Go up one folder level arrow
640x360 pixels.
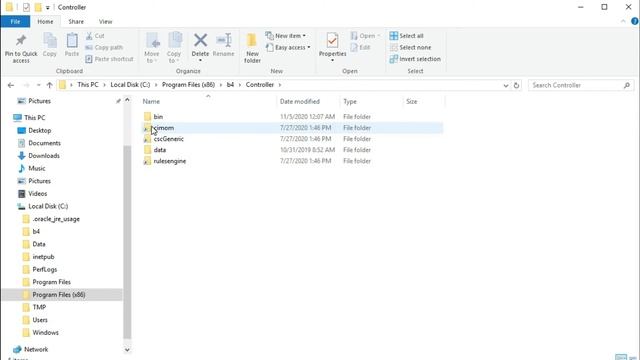pyautogui.click(x=49, y=85)
